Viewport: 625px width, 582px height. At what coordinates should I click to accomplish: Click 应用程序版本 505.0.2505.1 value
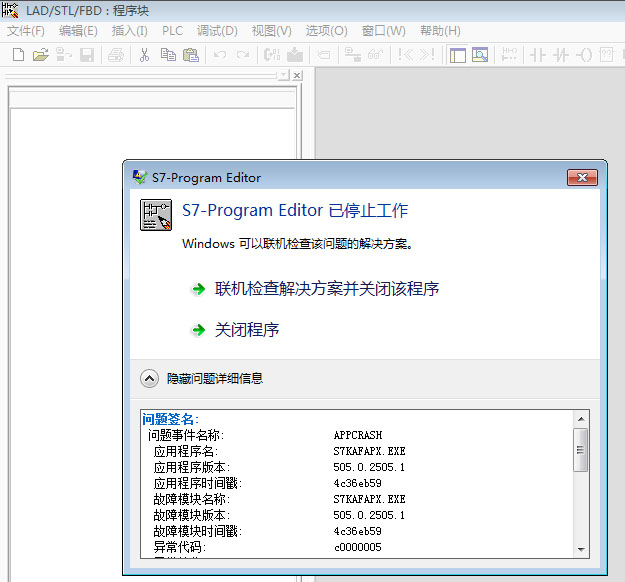369,467
